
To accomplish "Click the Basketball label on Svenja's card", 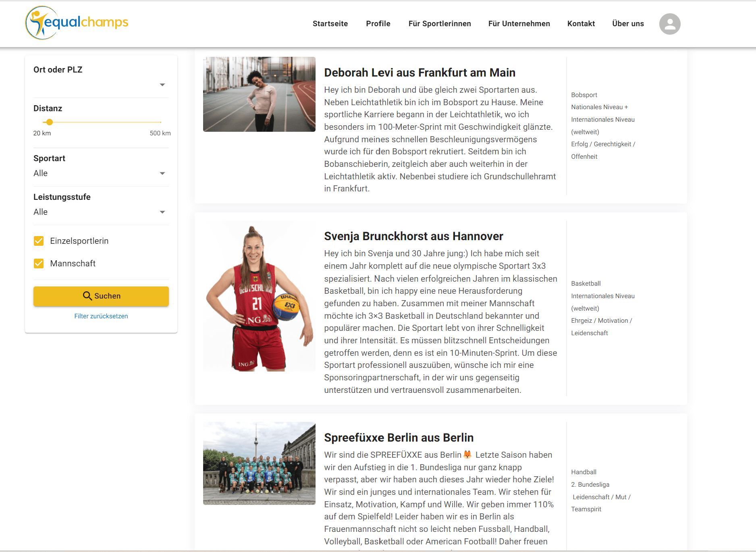I will click(586, 284).
